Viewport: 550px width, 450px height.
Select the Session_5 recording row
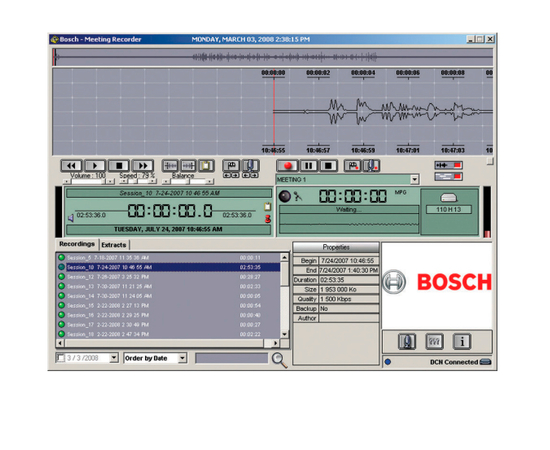pyautogui.click(x=169, y=258)
